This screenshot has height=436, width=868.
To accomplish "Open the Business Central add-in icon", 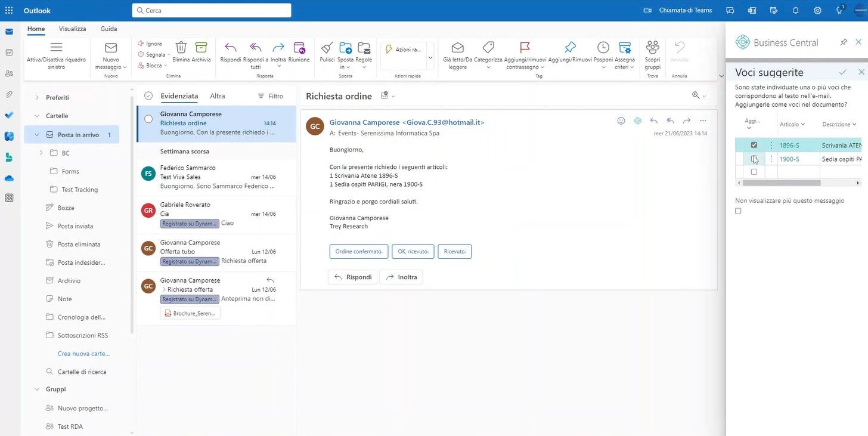I will tap(742, 42).
